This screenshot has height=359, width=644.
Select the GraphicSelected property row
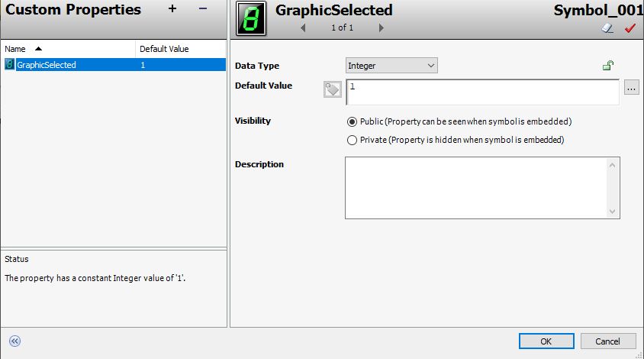(115, 65)
